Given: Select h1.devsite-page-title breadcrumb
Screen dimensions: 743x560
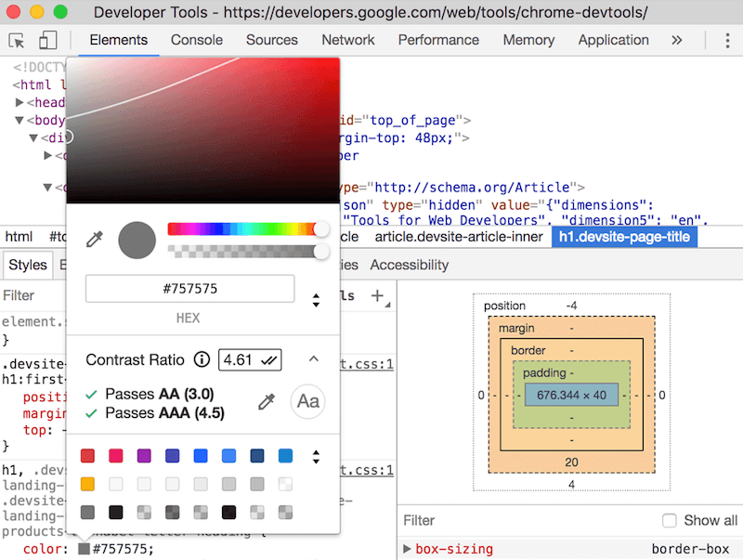Looking at the screenshot, I should [623, 237].
